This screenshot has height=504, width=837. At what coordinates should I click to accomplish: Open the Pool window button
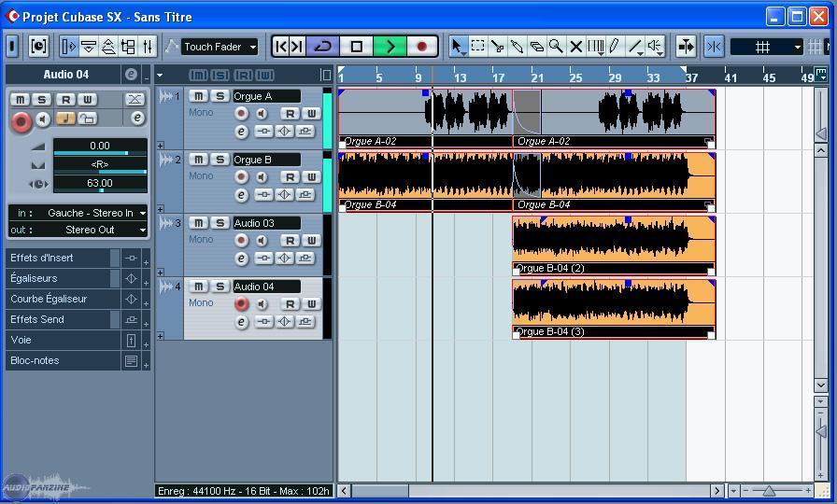(x=128, y=47)
